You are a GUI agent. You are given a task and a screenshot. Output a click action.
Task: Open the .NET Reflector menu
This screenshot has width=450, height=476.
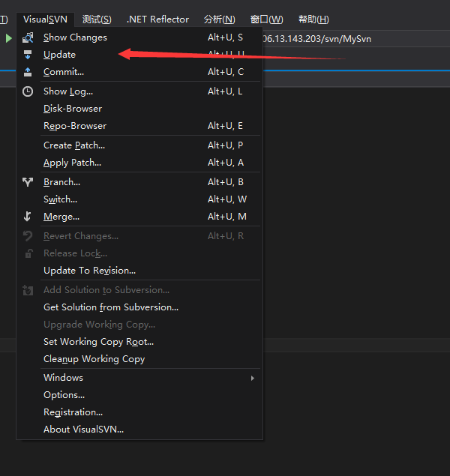pos(157,19)
